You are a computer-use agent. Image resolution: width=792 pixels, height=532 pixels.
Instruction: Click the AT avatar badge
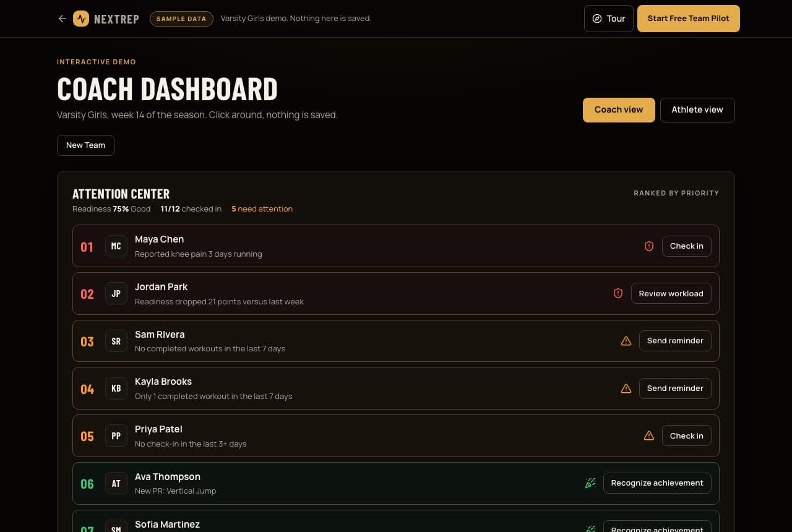click(116, 484)
